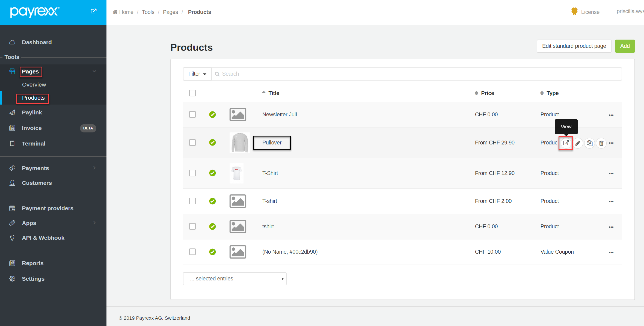Open the three-dot menu for the Value Coupon row
The width and height of the screenshot is (644, 326).
click(x=611, y=252)
